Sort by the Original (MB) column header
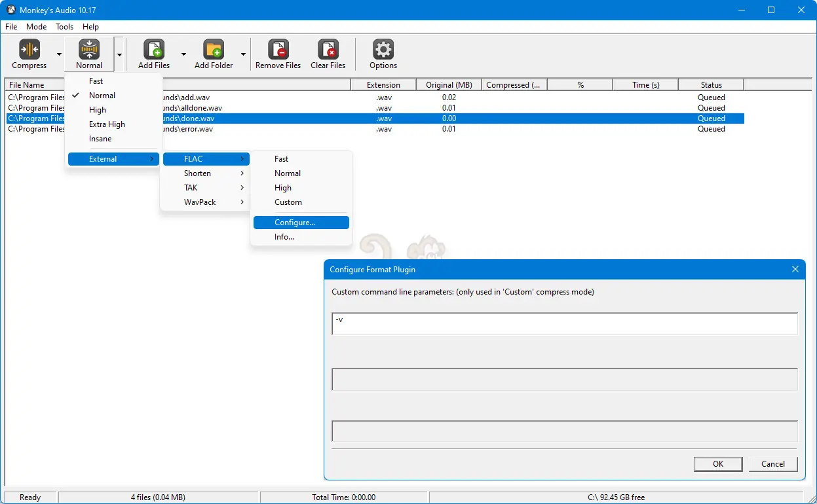817x504 pixels. click(449, 84)
